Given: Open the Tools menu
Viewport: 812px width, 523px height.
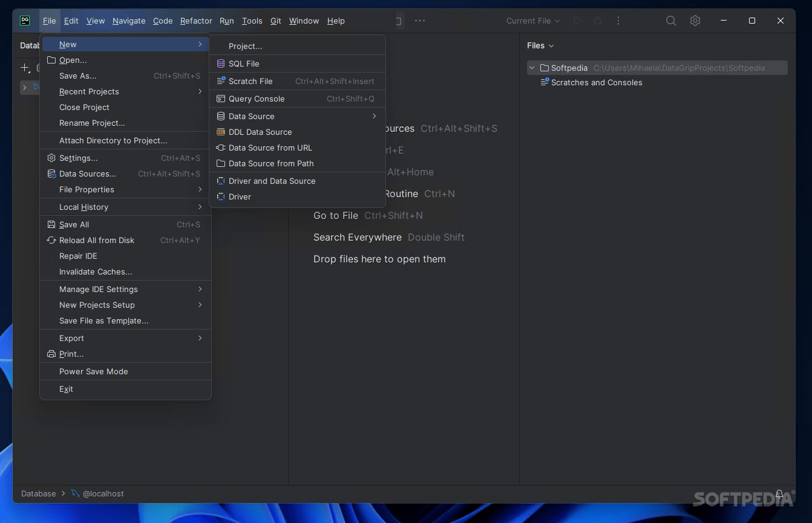Looking at the screenshot, I should [252, 21].
